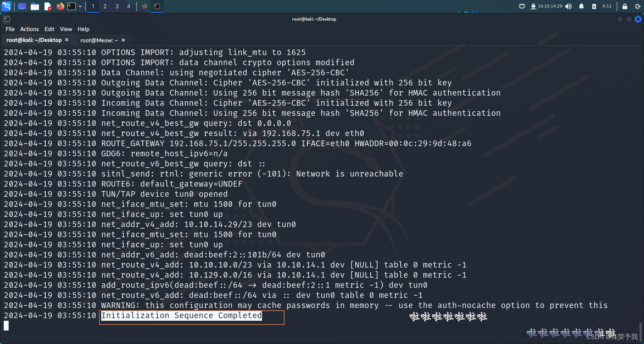Open the View menu
Screen dimensions: 644x344
coord(66,29)
